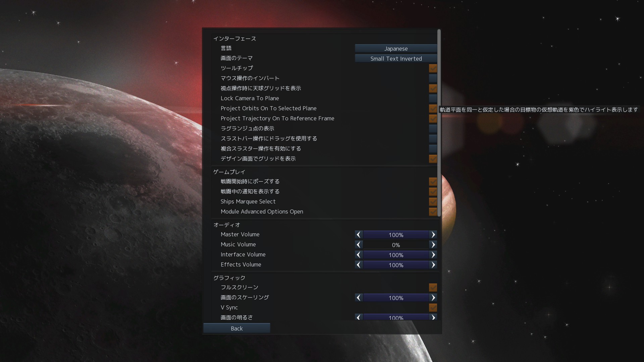Click the Interface Volume 100% slider bar

tap(396, 255)
